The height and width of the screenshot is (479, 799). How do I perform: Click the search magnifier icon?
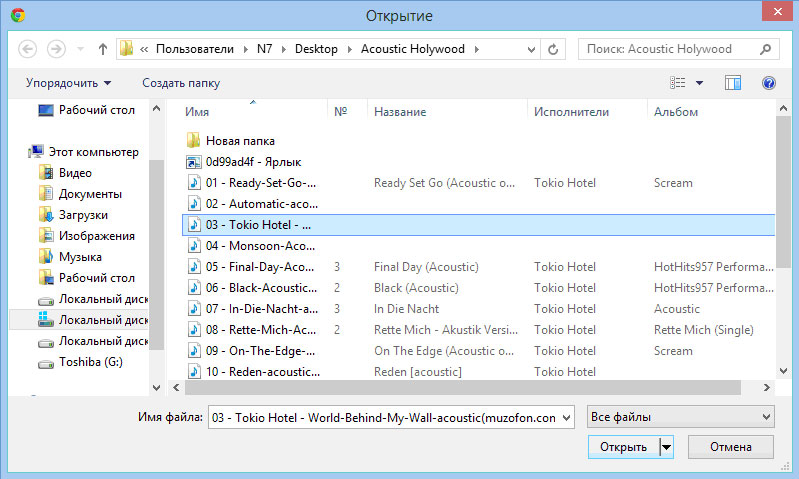click(x=765, y=49)
